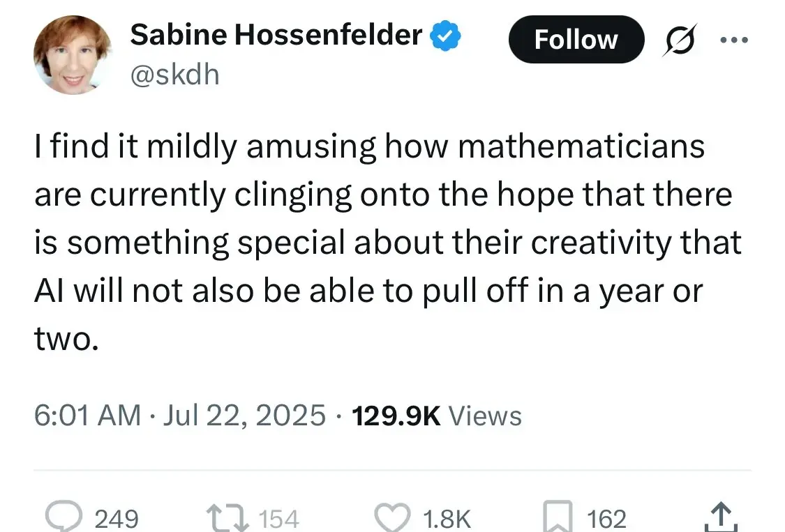Click the Sabine Hossenfelder display name
Image resolution: width=785 pixels, height=532 pixels.
coord(276,35)
